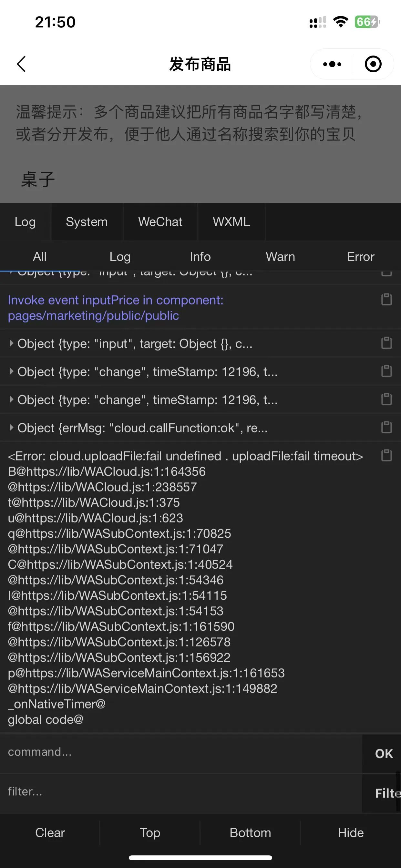Screen dimensions: 401x868
Task: Copy the first change timeStamp log entry
Action: [386, 371]
